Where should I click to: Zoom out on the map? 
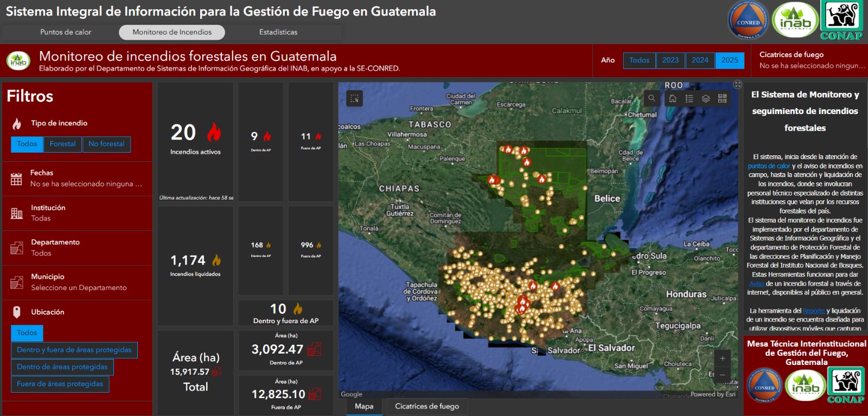pyautogui.click(x=723, y=375)
